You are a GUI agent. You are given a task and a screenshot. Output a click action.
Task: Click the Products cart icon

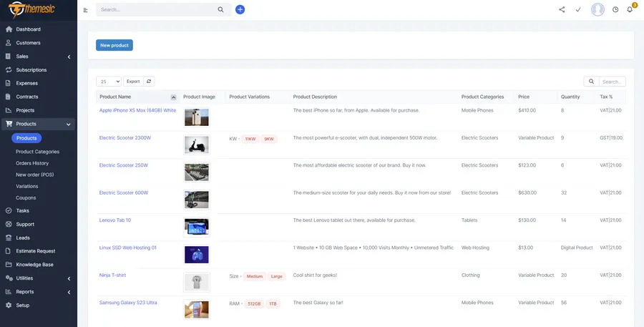tap(9, 124)
